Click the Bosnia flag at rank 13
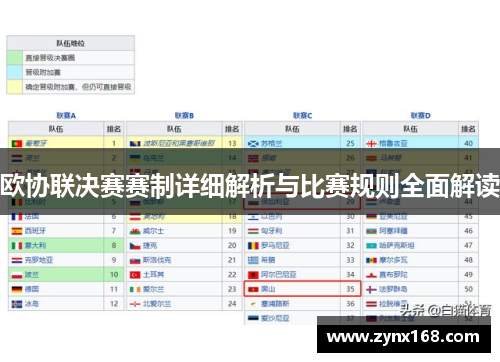This screenshot has height=362, width=500. pyautogui.click(x=135, y=144)
